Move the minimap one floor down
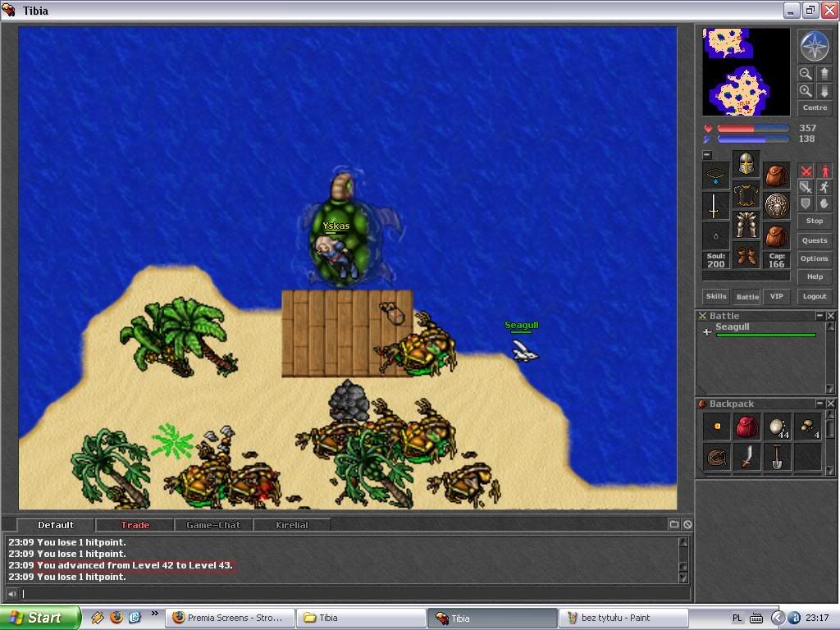 coord(824,90)
